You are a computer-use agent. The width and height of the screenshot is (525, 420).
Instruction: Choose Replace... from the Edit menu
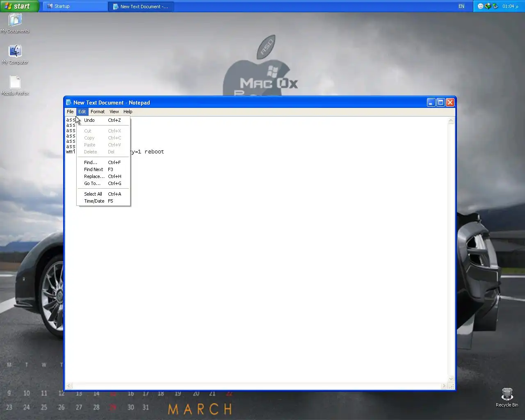pyautogui.click(x=103, y=176)
